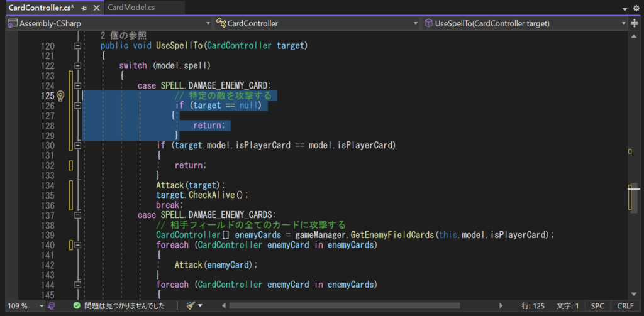Click line number 139 in the margin
This screenshot has width=644, height=316.
47,235
